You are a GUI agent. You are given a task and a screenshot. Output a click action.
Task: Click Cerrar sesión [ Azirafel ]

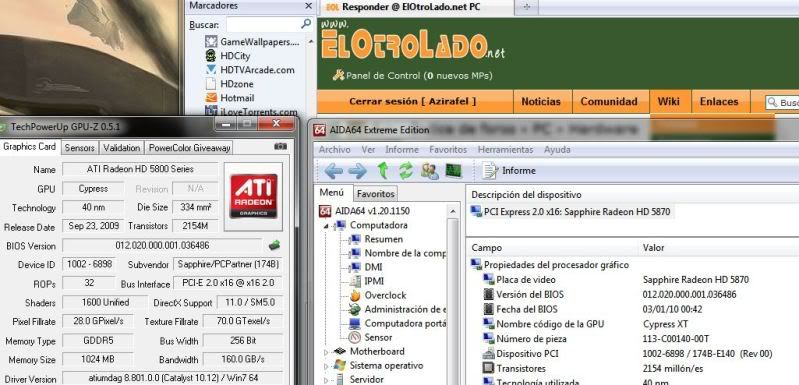tap(412, 101)
